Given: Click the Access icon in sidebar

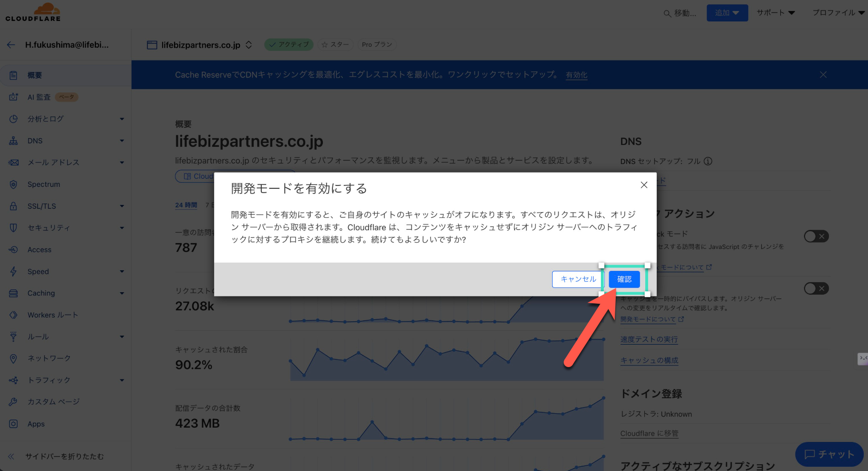Looking at the screenshot, I should [x=13, y=250].
